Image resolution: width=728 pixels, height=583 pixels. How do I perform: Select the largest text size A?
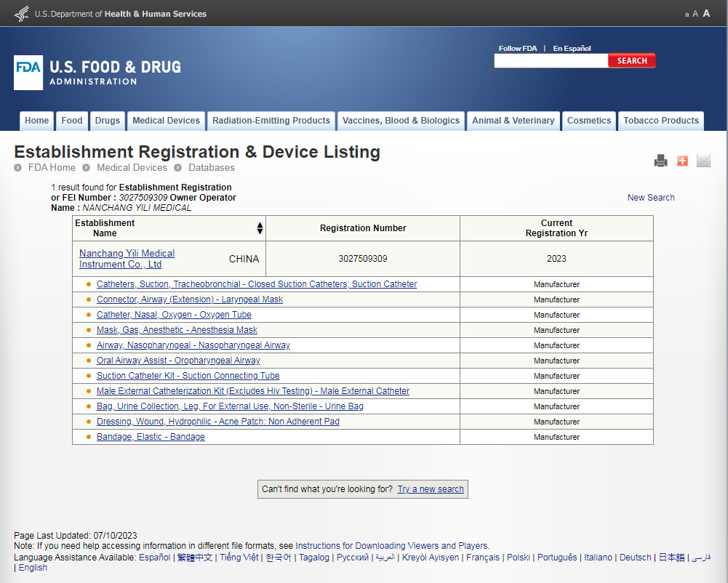tap(706, 13)
